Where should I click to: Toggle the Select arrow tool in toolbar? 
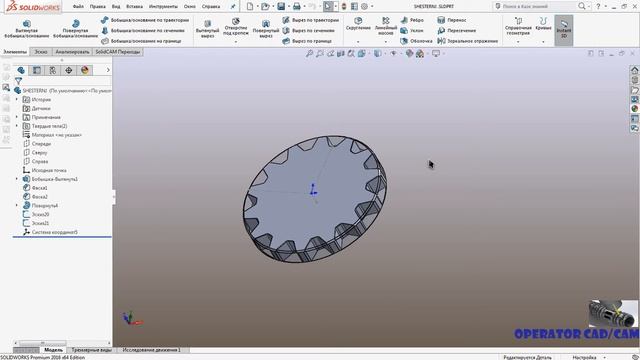click(x=328, y=6)
